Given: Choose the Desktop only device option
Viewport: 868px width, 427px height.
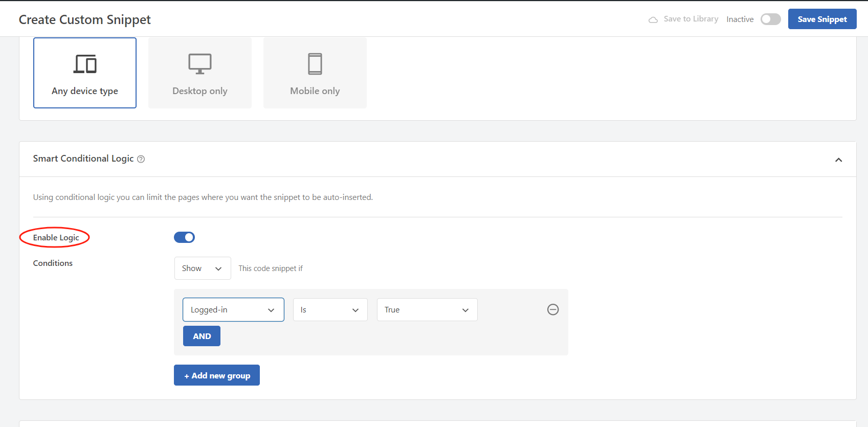Looking at the screenshot, I should point(200,73).
